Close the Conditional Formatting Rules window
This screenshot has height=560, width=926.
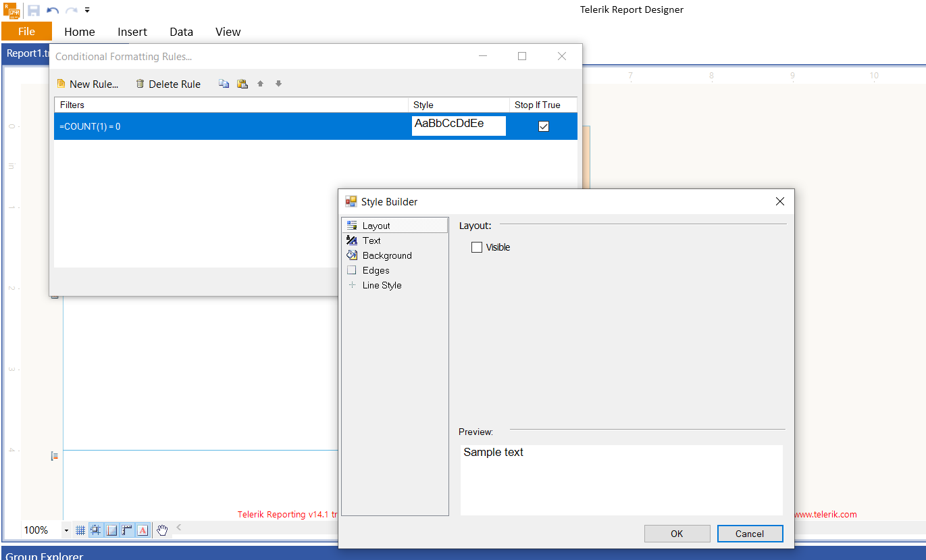562,57
